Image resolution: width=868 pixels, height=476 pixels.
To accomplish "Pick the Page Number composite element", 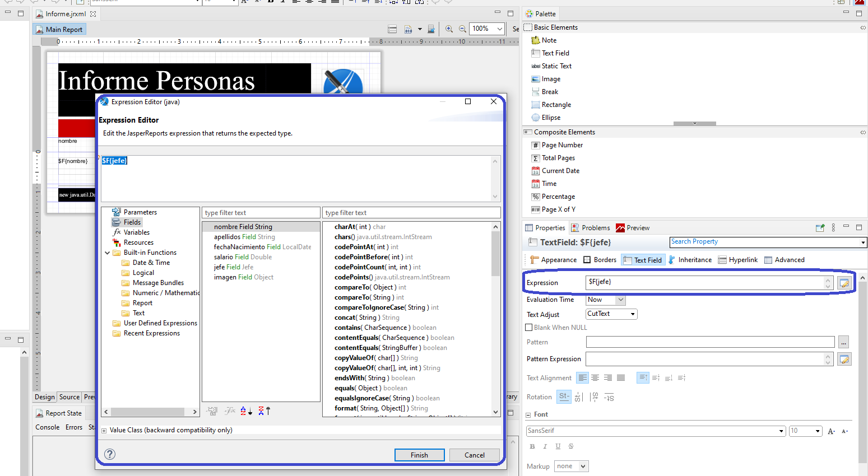I will [x=561, y=145].
